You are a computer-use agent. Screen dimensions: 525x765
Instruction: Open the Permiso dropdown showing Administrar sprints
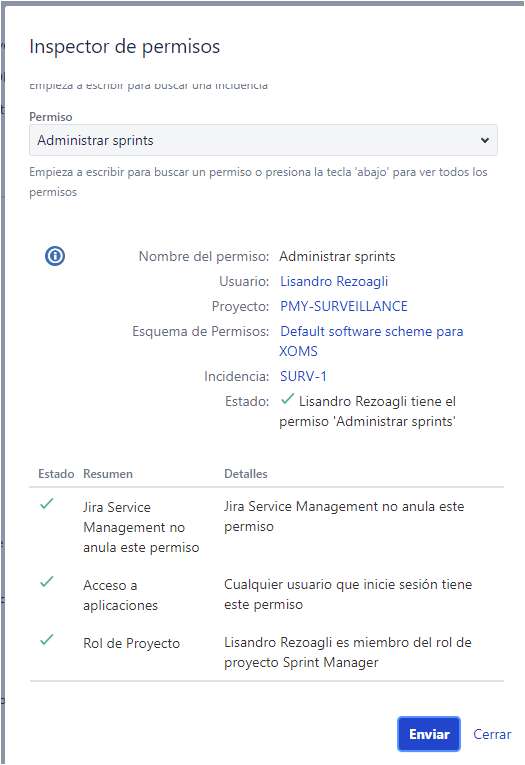pyautogui.click(x=263, y=140)
